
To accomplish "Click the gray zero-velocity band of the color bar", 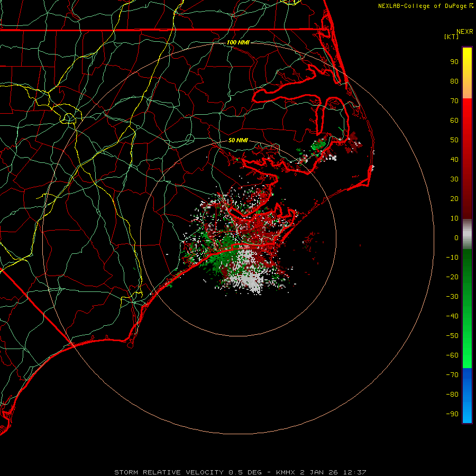I will point(467,234).
